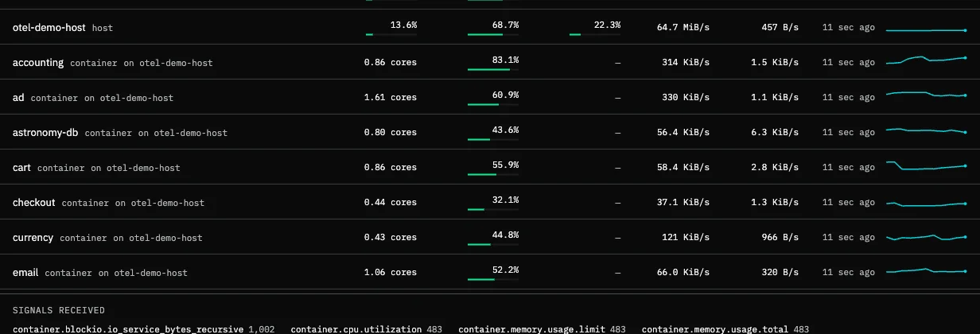
Task: Click the 58.4 KiB/s value
Action: click(x=683, y=167)
